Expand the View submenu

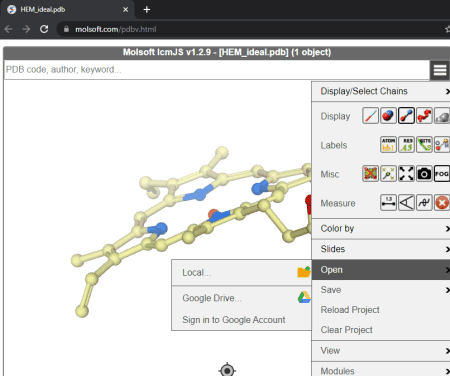(381, 351)
